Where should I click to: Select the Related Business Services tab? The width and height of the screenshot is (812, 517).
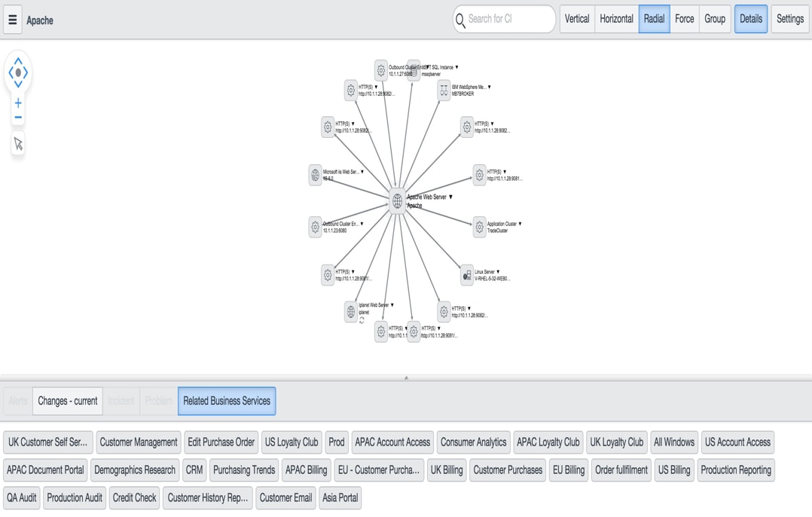pos(227,401)
